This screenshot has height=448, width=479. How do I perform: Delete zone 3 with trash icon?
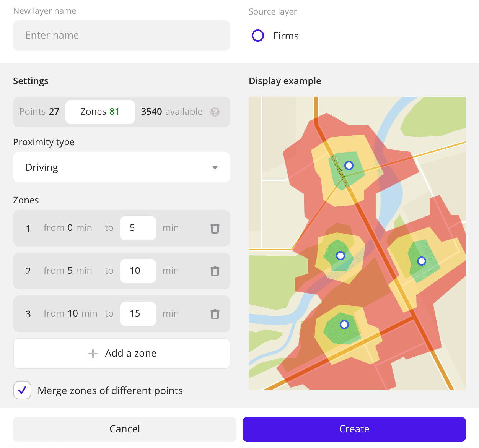point(215,314)
